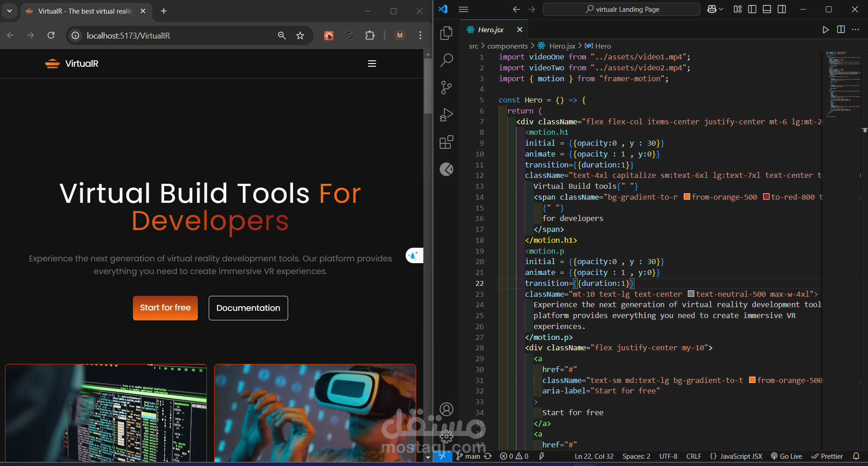
Task: Open text-neutral-500 color swatch
Action: tap(691, 294)
